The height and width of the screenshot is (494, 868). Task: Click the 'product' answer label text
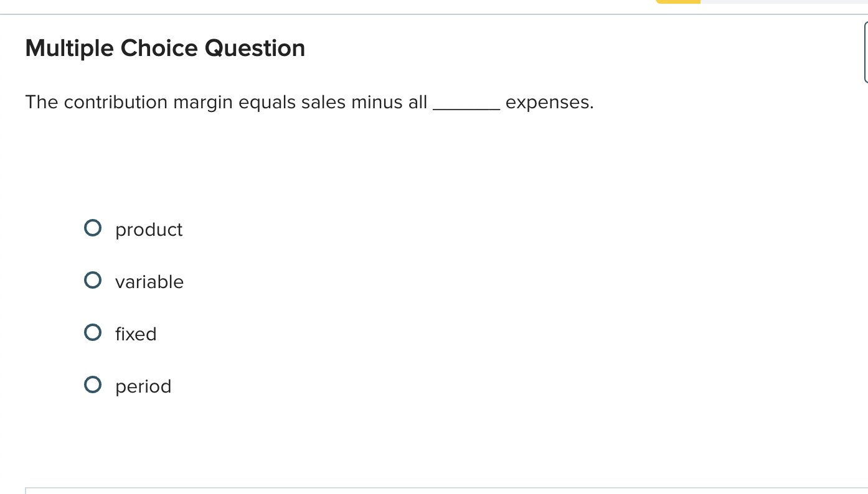tap(148, 230)
